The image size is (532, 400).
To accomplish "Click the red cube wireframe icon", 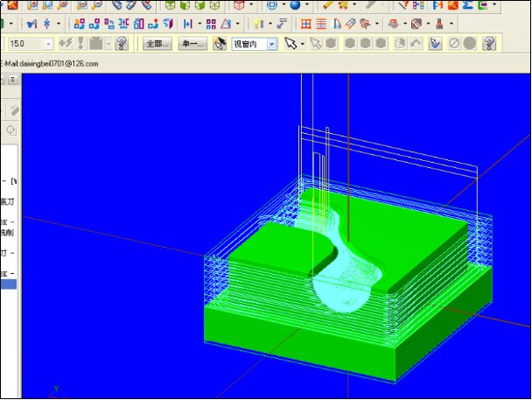I will [238, 5].
